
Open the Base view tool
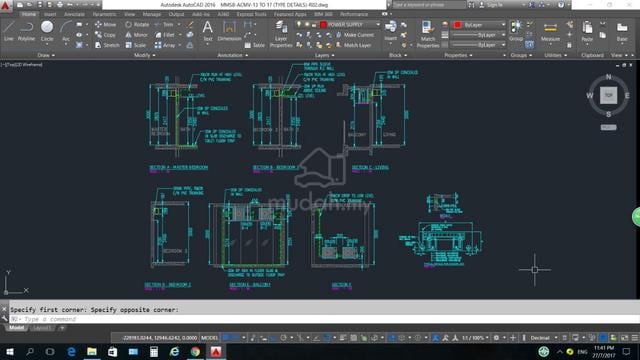pos(622,32)
